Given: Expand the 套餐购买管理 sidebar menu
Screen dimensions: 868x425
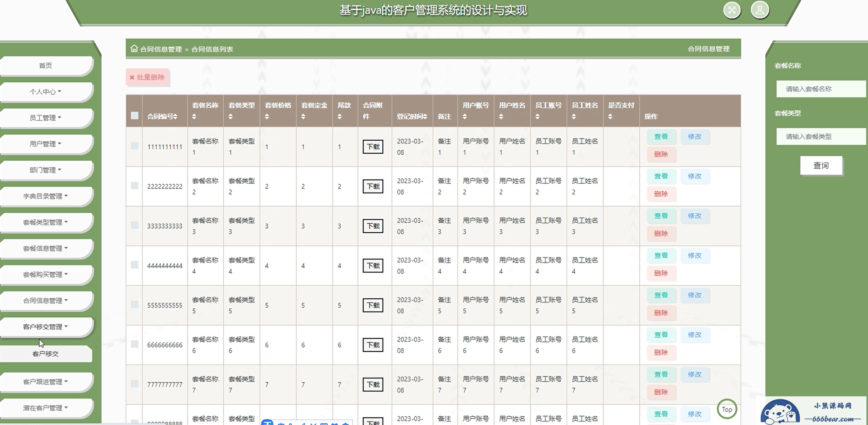Looking at the screenshot, I should click(46, 274).
